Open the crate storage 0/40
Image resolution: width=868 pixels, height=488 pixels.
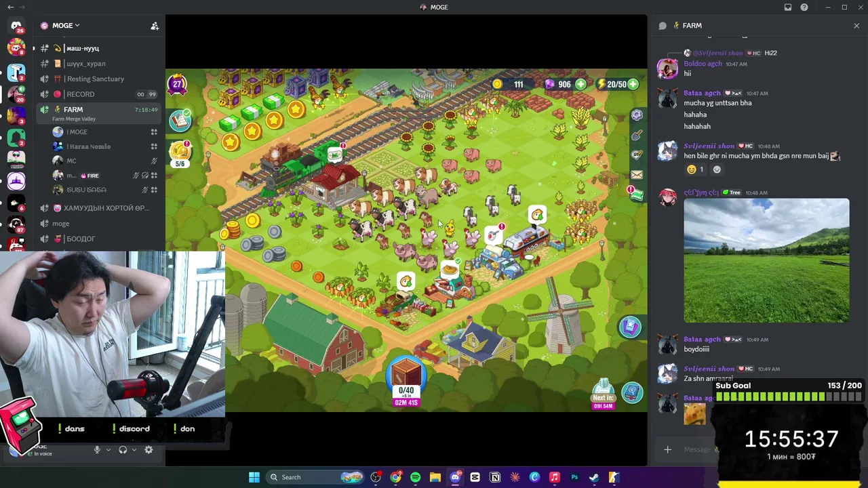pos(406,382)
